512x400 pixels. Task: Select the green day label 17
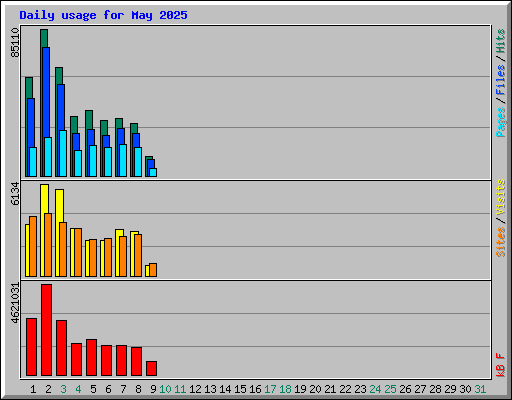(x=270, y=389)
